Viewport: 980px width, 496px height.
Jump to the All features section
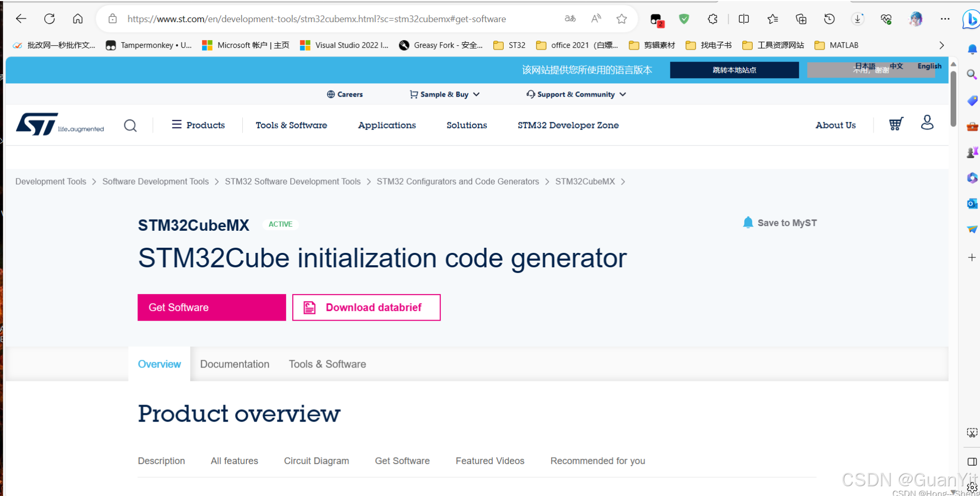[x=235, y=461]
